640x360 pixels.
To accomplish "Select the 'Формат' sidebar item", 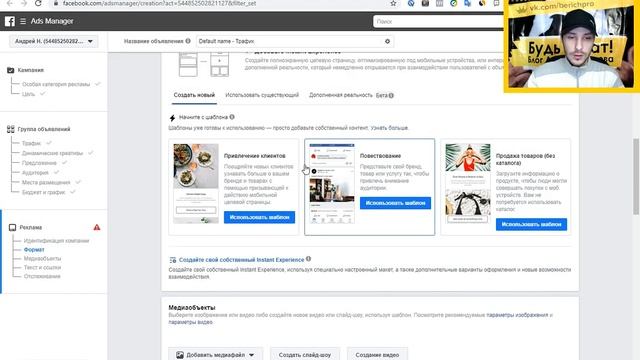I will pos(34,250).
